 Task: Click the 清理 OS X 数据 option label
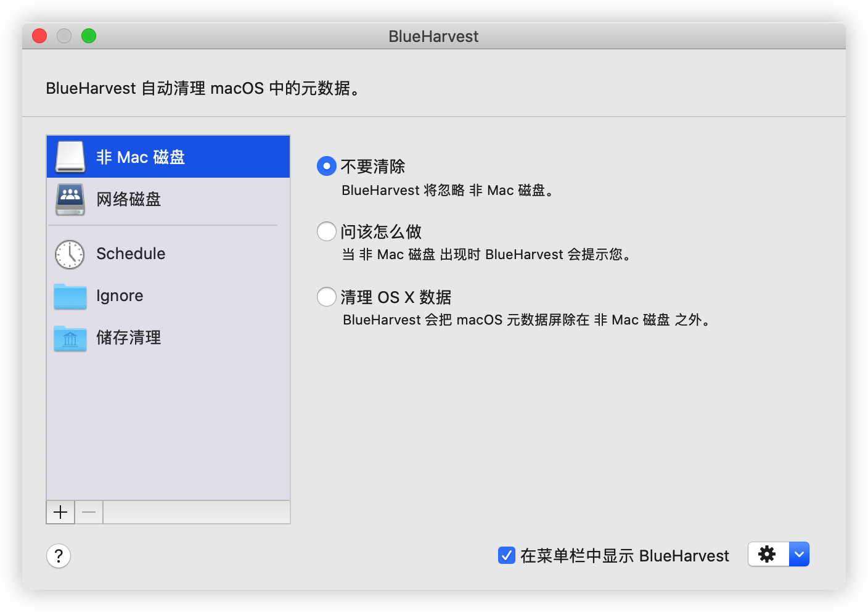coord(396,297)
